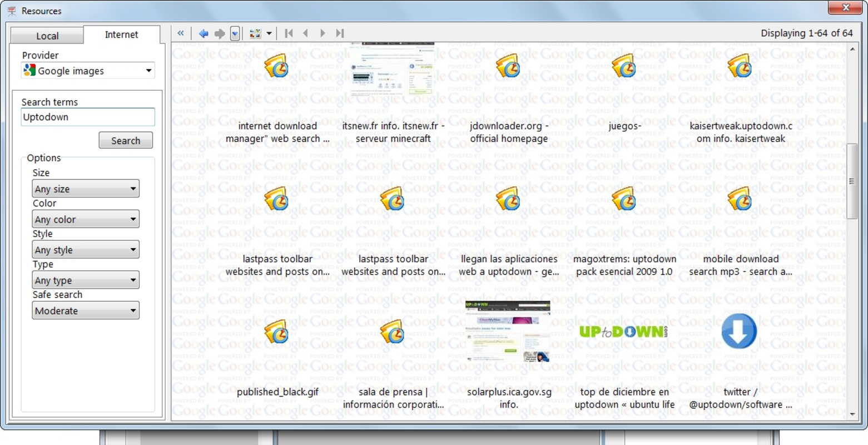Collapse the search panel with double chevron
The height and width of the screenshot is (445, 868).
click(x=181, y=33)
